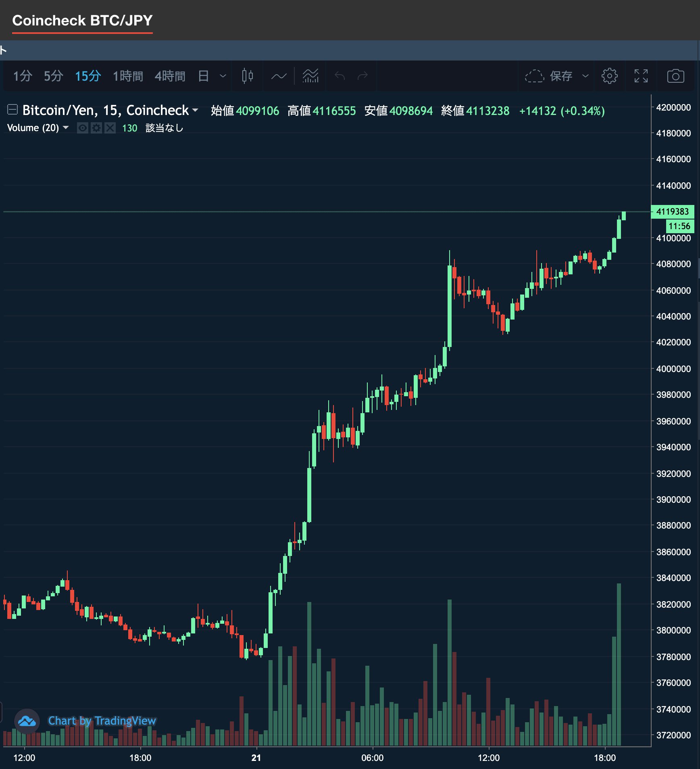Click the 保存 save button

(x=561, y=76)
